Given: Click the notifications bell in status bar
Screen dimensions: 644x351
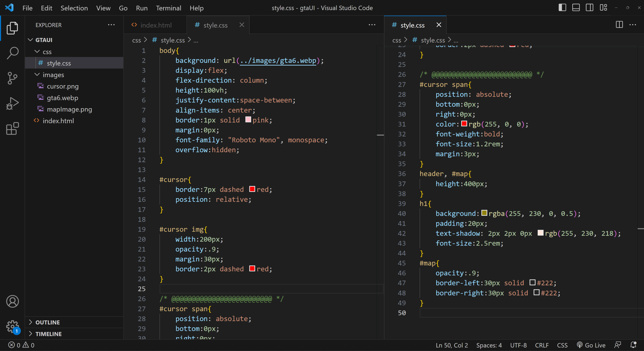Looking at the screenshot, I should 633,345.
